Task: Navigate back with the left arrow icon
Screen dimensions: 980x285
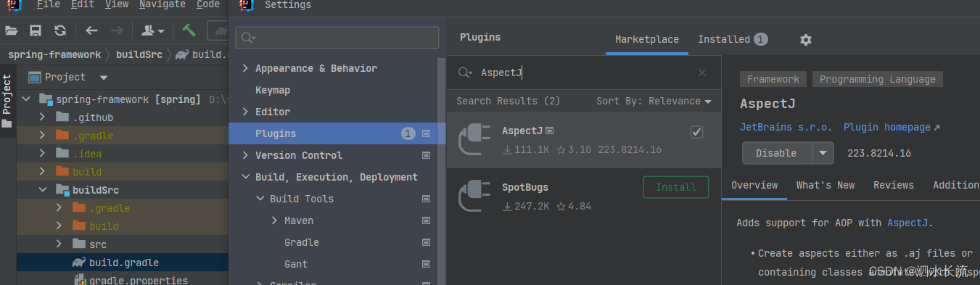Action: coord(91,30)
